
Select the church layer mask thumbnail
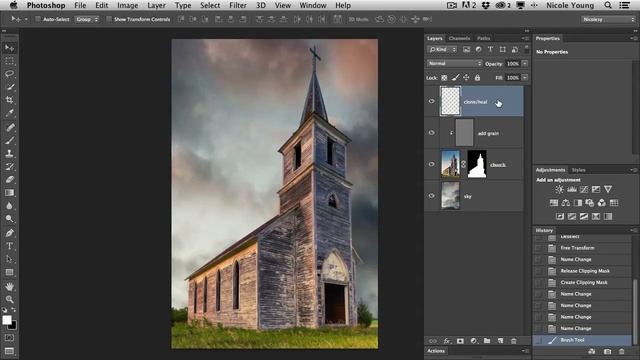point(477,164)
